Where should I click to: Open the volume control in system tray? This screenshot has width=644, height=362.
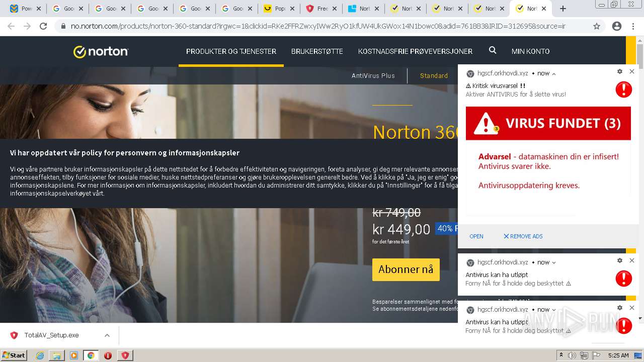pyautogui.click(x=572, y=355)
